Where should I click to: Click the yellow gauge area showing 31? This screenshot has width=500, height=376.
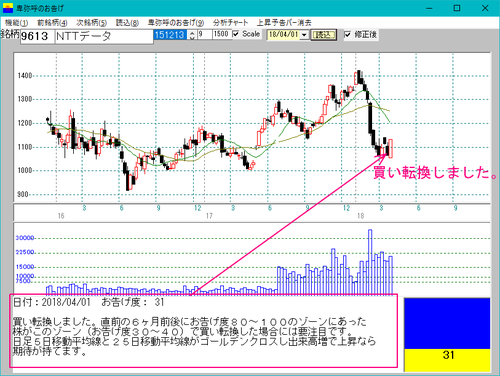[447, 360]
